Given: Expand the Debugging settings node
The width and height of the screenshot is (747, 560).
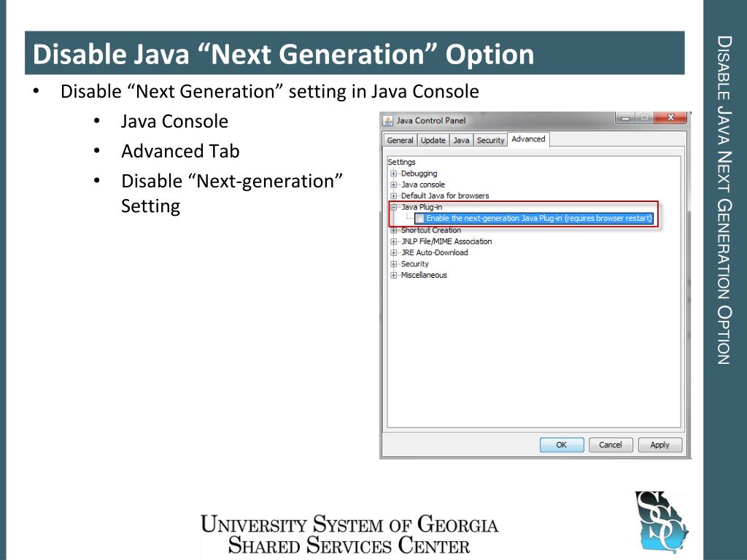Looking at the screenshot, I should tap(393, 174).
